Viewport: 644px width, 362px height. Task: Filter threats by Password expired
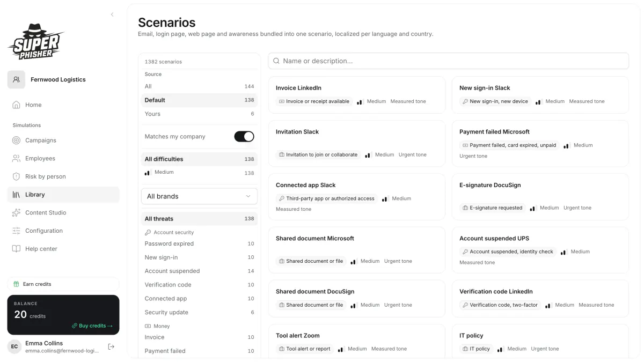pyautogui.click(x=199, y=243)
